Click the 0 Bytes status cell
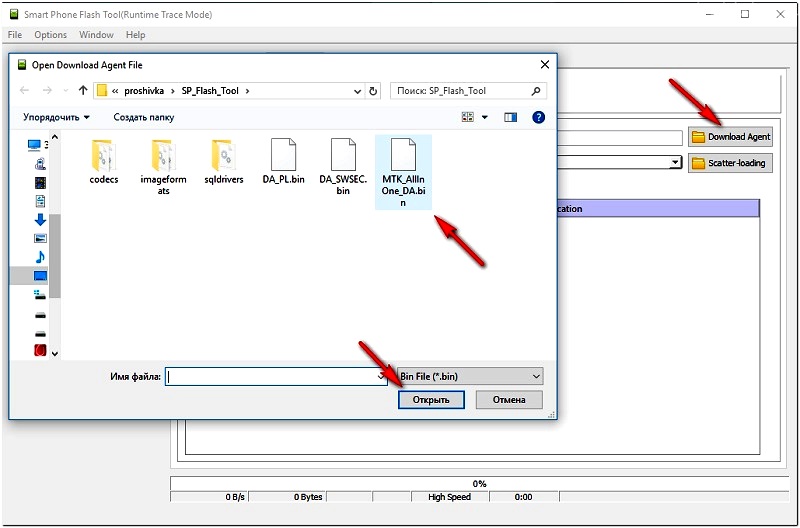800x528 pixels. click(x=287, y=497)
